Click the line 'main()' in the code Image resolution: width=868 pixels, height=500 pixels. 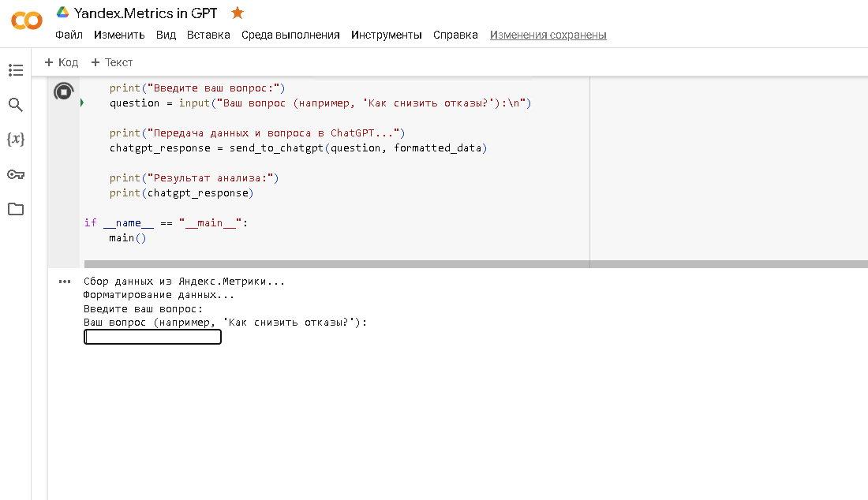click(x=127, y=238)
